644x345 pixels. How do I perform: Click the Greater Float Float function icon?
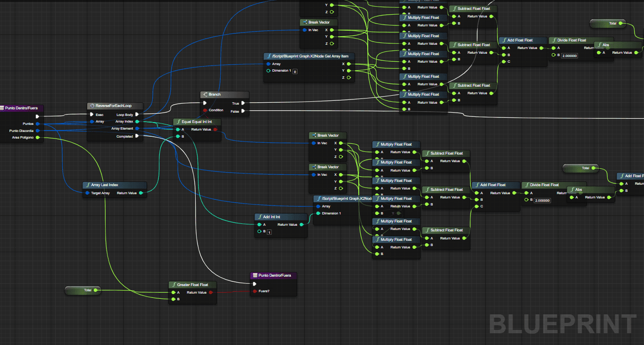point(173,285)
